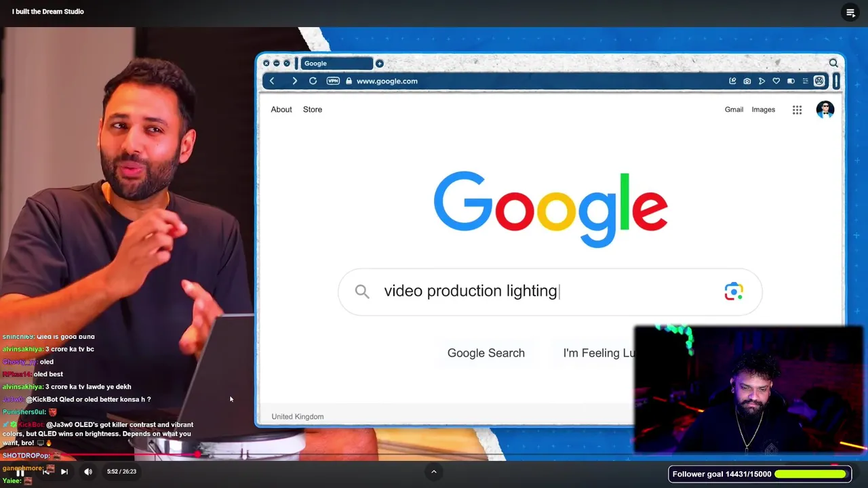This screenshot has height=488, width=868.
Task: Click the I'm Feeling Lucky button
Action: [599, 353]
